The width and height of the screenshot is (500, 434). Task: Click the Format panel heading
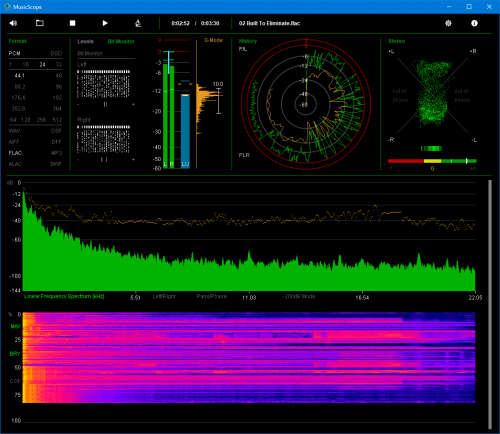[x=17, y=41]
